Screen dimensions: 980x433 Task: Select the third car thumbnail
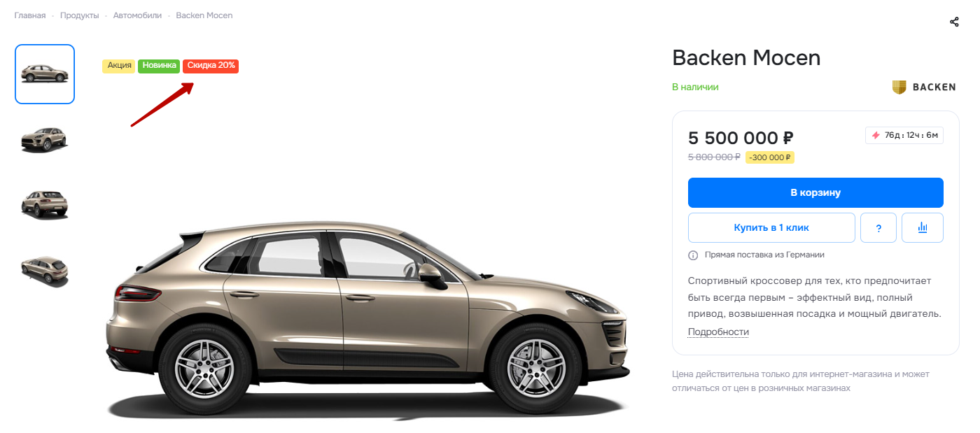click(45, 204)
